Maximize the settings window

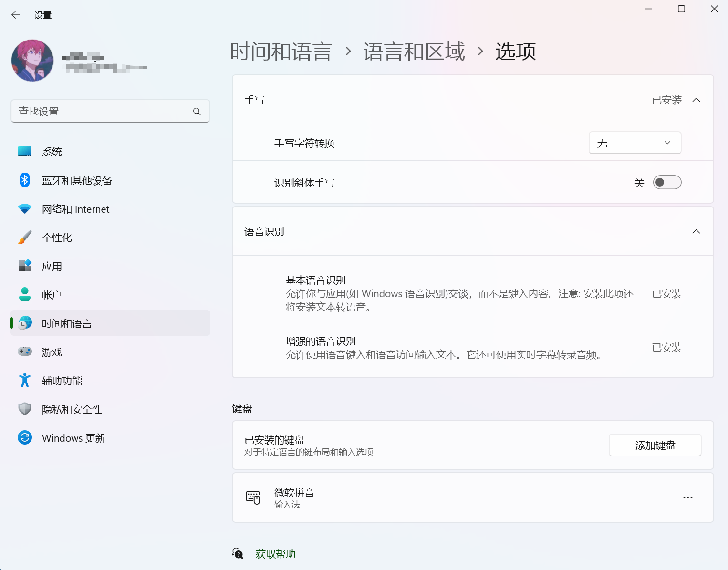click(x=681, y=9)
